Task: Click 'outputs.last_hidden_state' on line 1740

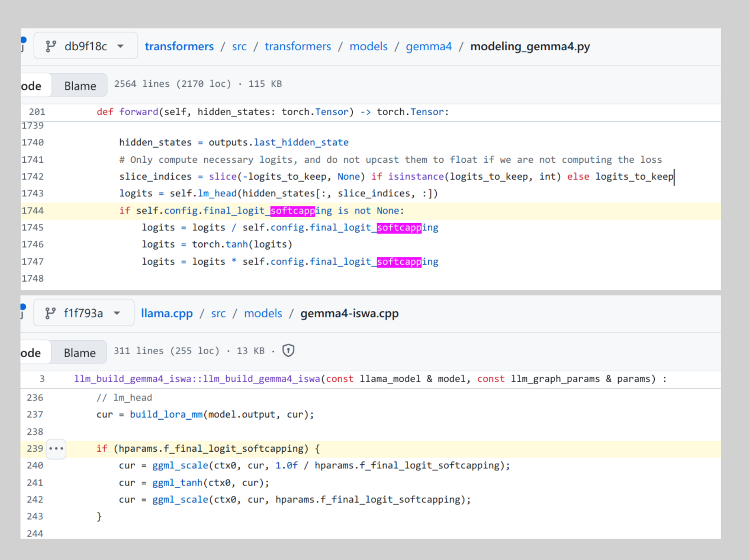Action: [x=279, y=143]
